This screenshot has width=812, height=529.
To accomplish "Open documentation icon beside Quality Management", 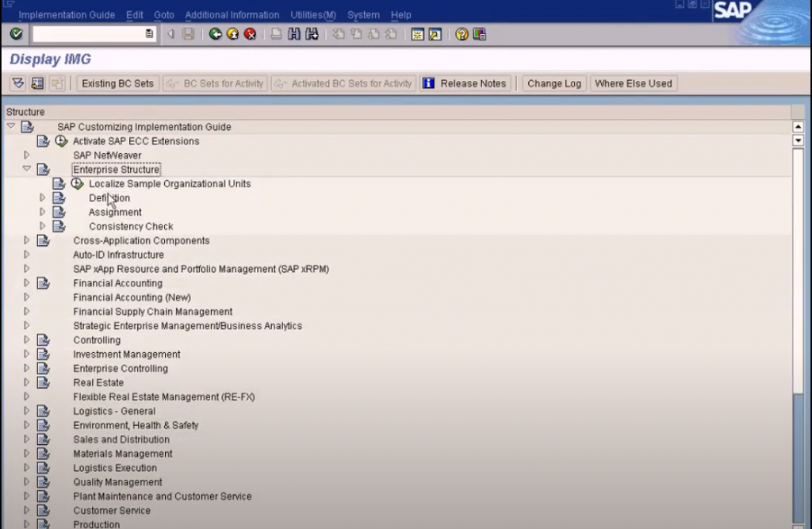I will coord(43,482).
